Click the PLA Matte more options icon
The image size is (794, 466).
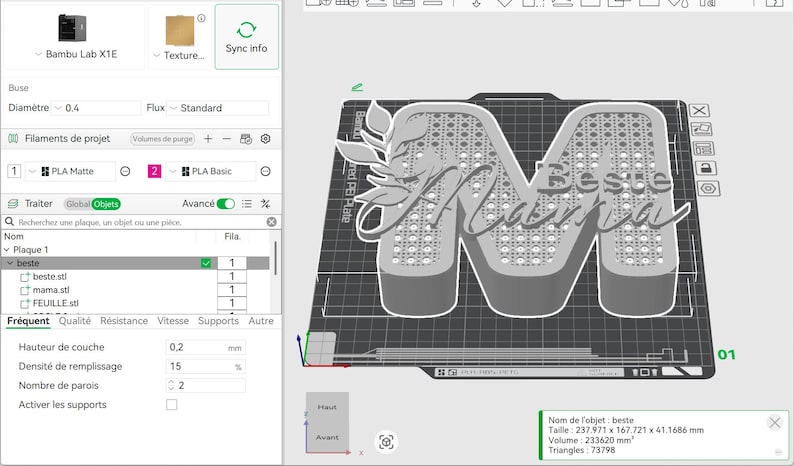[x=125, y=171]
